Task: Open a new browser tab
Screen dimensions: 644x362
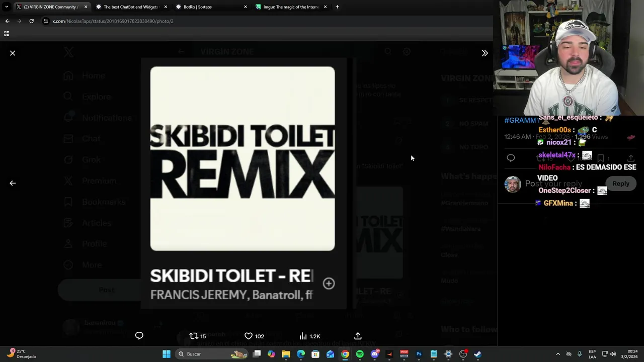Action: click(337, 7)
